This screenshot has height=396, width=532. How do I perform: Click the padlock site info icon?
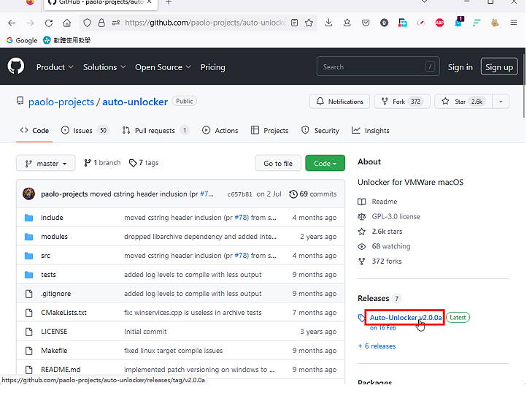pos(101,23)
